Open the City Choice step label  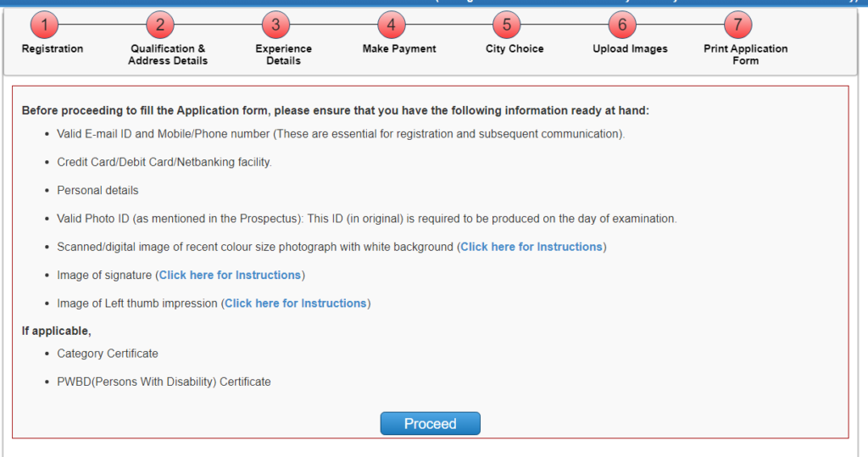(x=515, y=48)
